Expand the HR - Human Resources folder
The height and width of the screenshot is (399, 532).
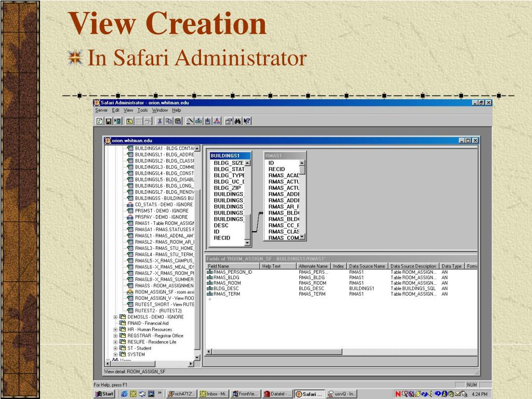115,330
